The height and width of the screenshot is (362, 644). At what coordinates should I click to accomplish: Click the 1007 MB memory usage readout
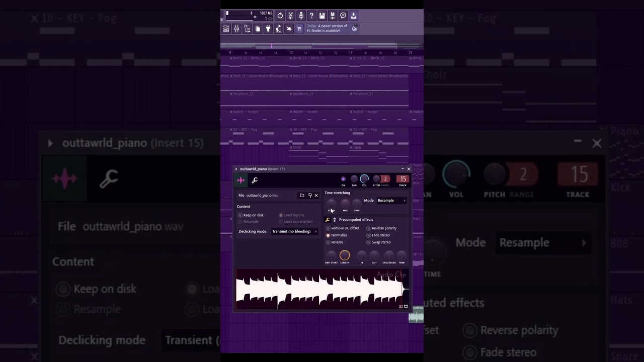click(x=266, y=13)
